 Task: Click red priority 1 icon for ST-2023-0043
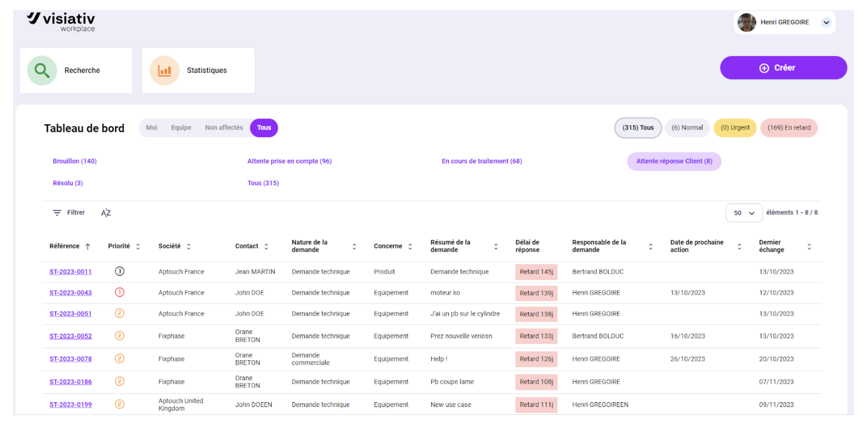coord(119,293)
